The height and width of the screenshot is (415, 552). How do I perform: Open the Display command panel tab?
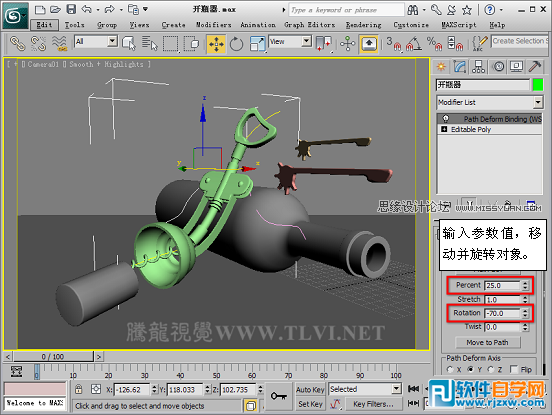[x=516, y=67]
